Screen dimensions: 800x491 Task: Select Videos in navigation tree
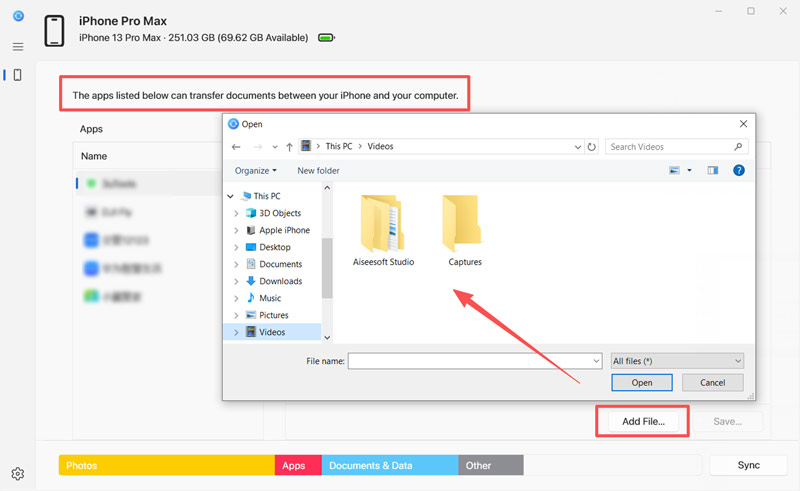pyautogui.click(x=272, y=332)
